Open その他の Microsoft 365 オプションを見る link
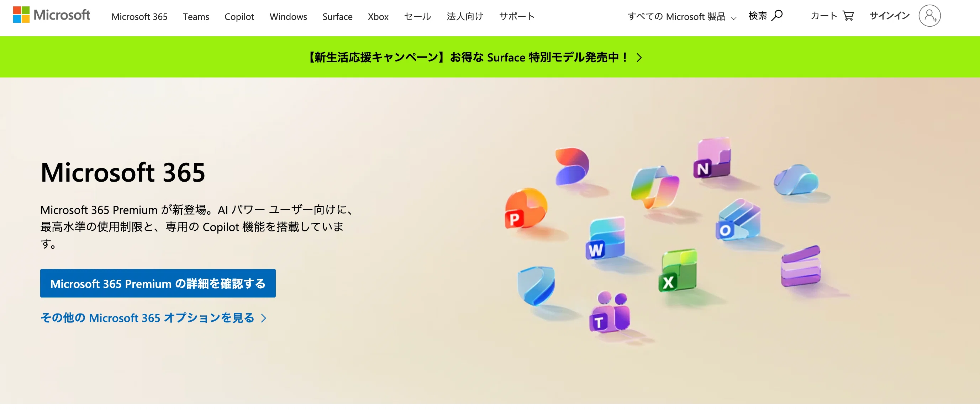 point(153,318)
